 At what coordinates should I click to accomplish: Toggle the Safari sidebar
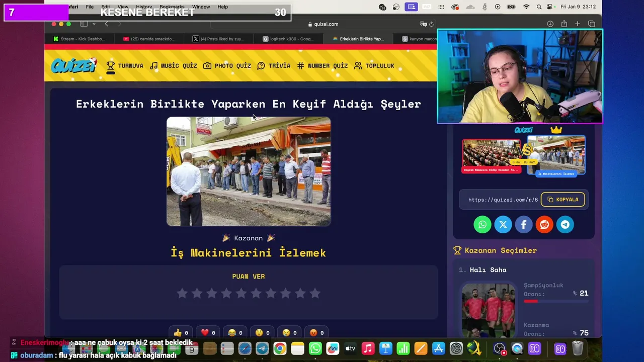(84, 24)
